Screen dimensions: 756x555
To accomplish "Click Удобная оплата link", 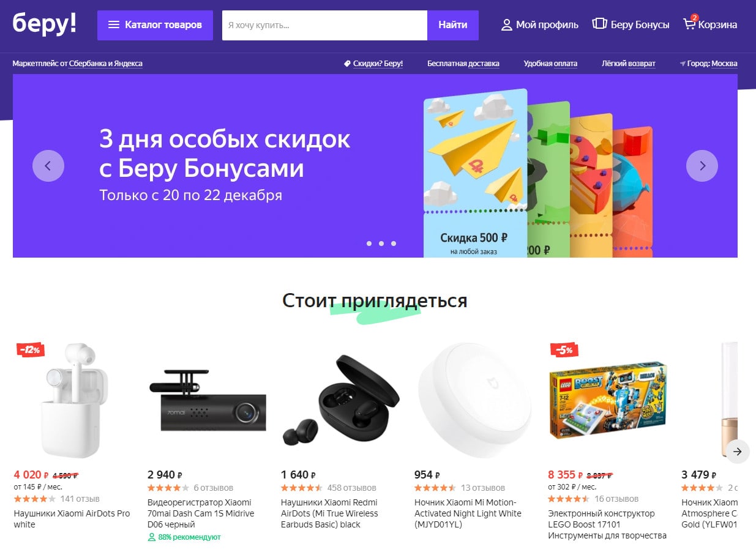I will point(550,64).
